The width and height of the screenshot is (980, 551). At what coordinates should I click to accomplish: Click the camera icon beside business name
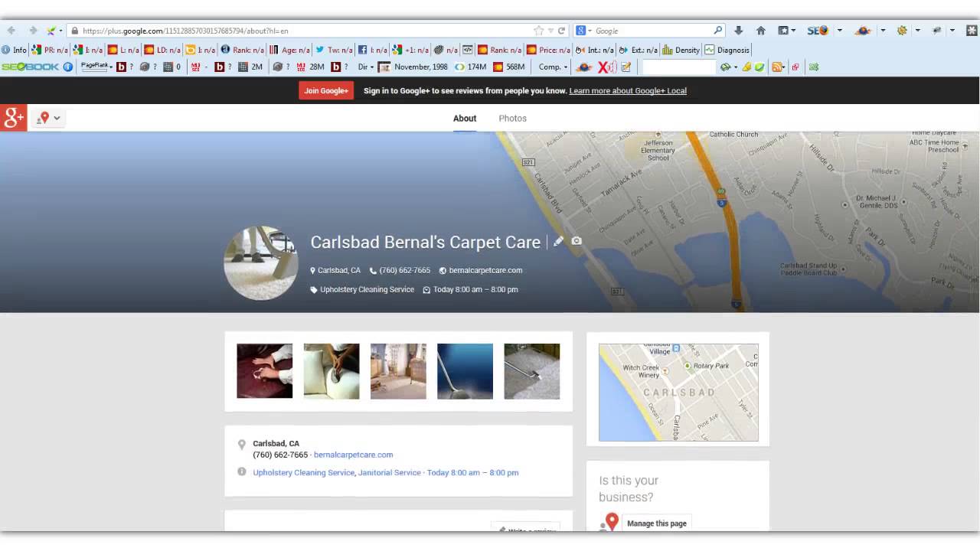[x=577, y=241]
